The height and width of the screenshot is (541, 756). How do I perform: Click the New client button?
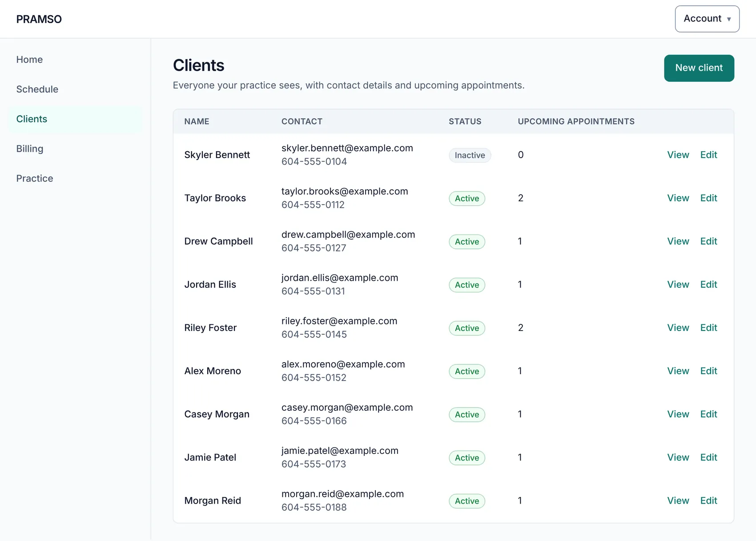point(699,68)
